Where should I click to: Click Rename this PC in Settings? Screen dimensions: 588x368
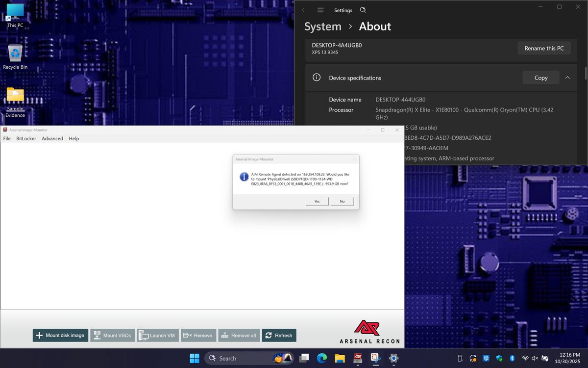click(x=544, y=48)
